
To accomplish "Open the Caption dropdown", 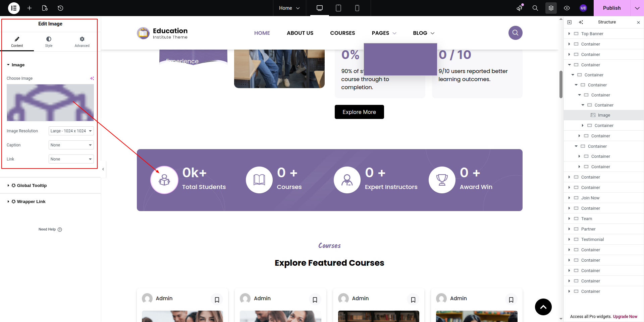I will 71,145.
